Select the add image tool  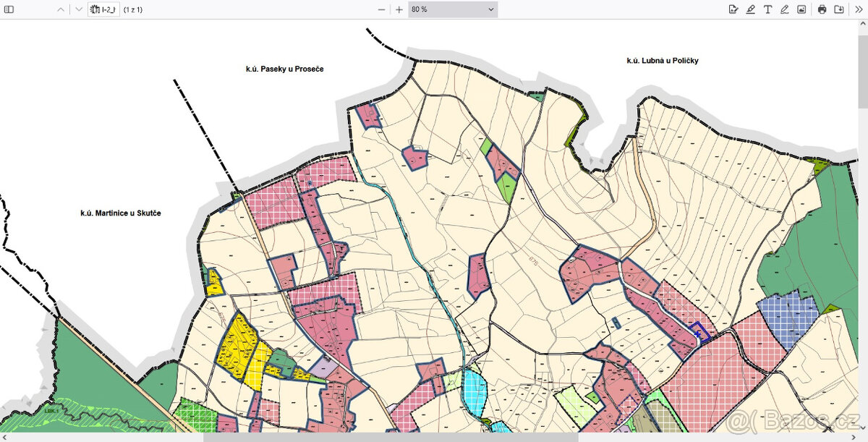click(x=801, y=9)
